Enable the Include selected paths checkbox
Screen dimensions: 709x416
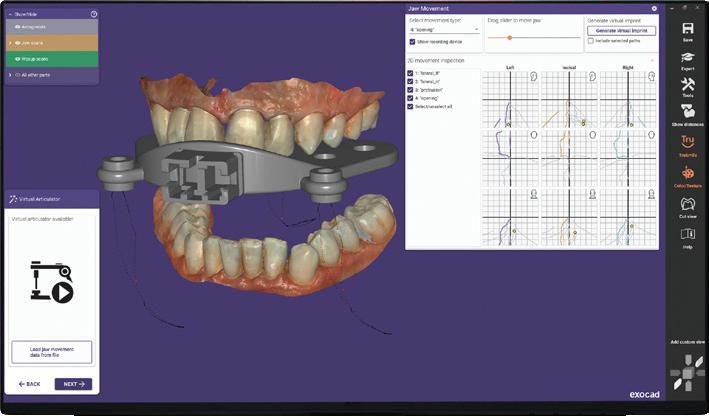point(591,41)
